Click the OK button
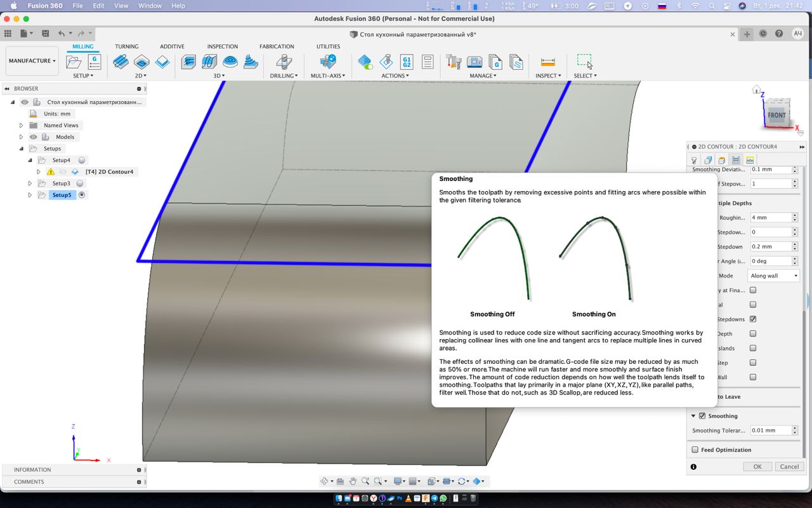The image size is (812, 508). pyautogui.click(x=757, y=466)
